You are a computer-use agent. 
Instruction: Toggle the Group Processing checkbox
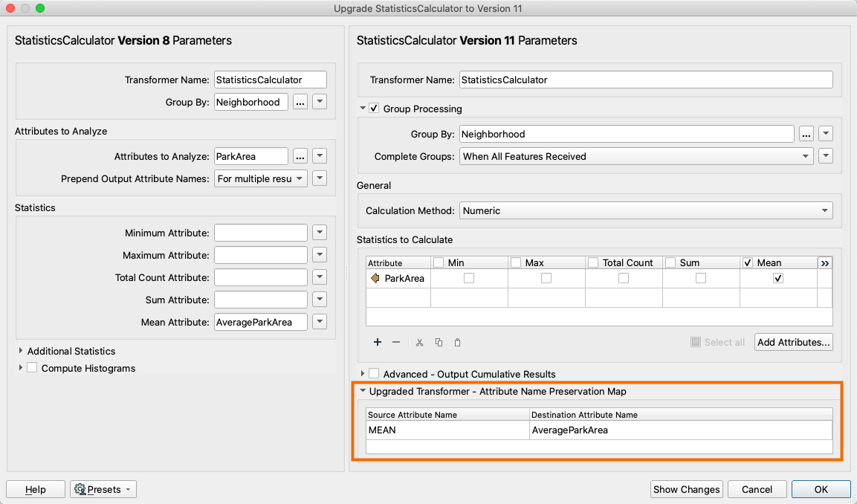coord(374,109)
